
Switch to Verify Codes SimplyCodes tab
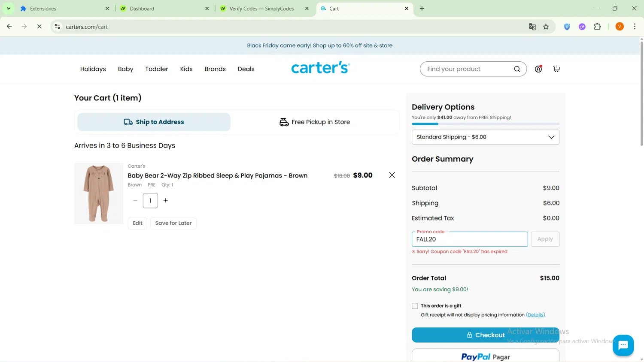click(264, 9)
